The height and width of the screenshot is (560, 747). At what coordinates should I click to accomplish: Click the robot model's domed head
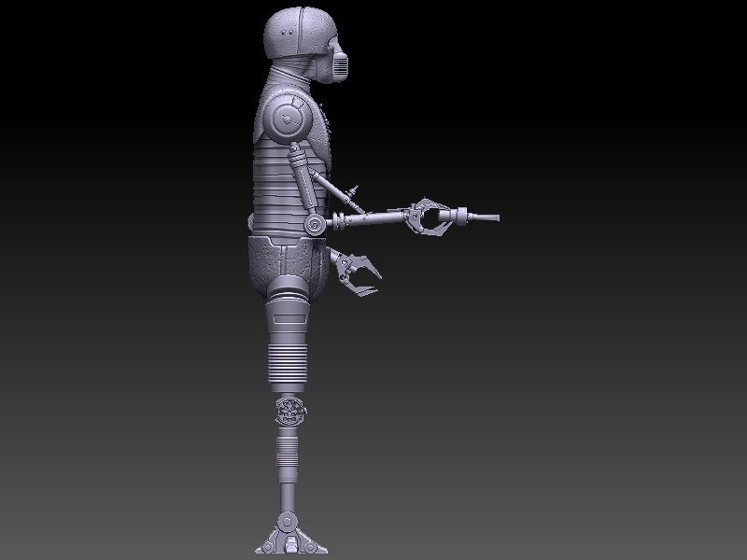300,35
